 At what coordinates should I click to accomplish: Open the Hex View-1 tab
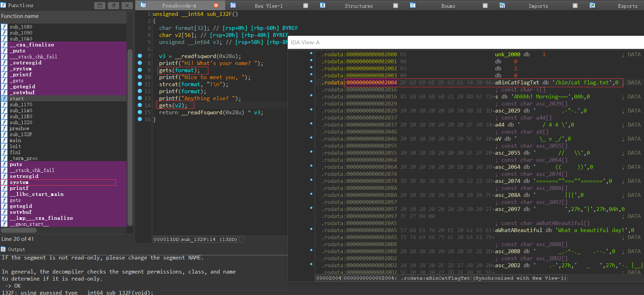click(269, 6)
